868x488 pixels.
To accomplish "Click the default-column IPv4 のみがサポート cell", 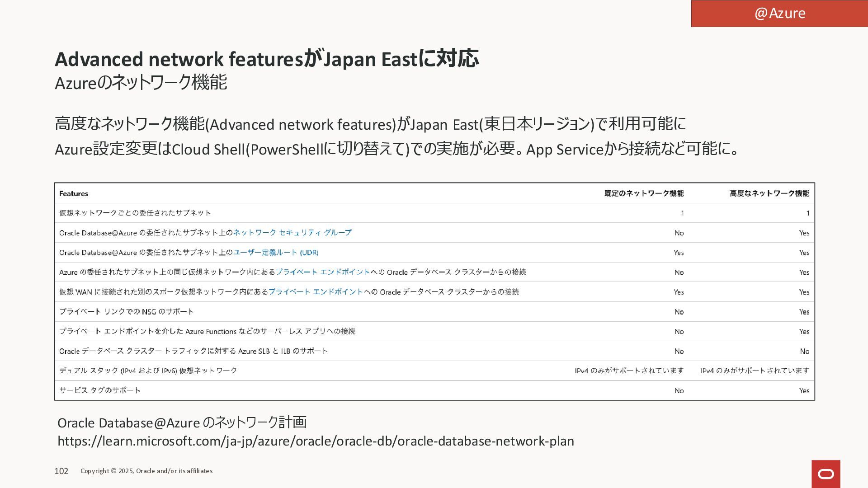I will point(629,371).
